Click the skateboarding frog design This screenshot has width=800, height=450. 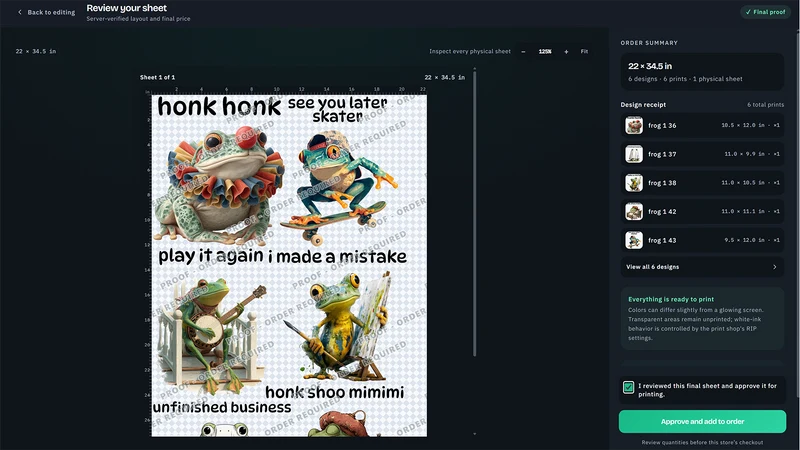pos(341,171)
